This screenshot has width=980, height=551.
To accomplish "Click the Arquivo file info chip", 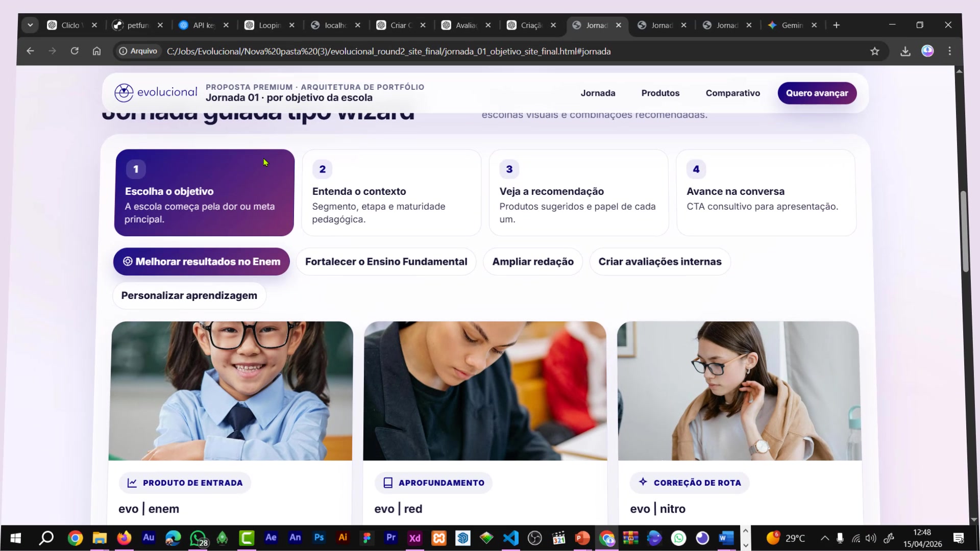I will coord(138,51).
